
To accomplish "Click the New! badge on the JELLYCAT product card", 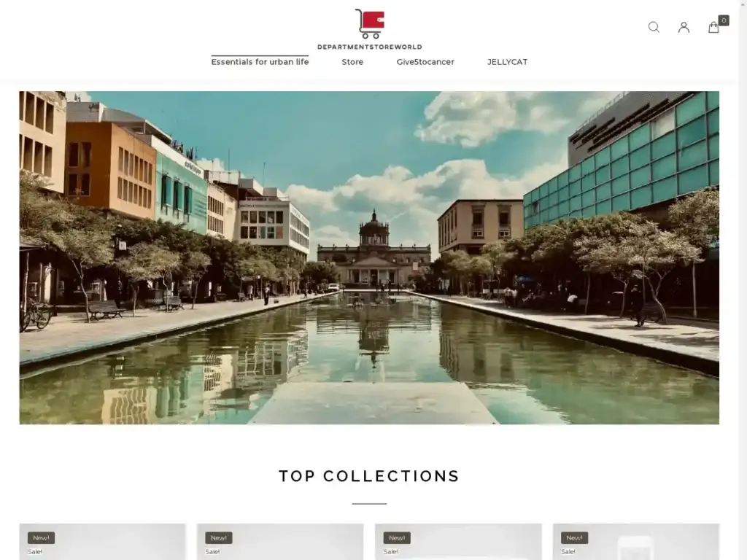I will [396, 537].
